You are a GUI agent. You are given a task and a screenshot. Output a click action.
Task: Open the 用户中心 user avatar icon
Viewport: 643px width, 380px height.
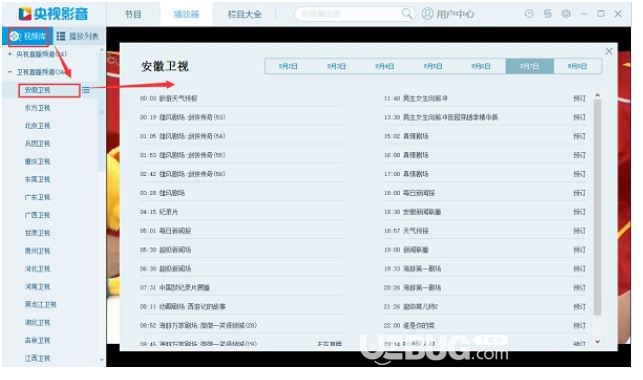coord(427,14)
